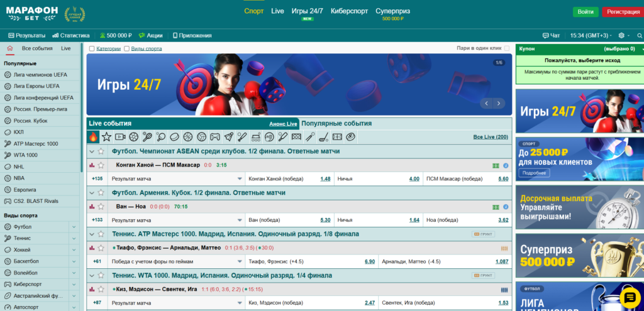Tick the Виды спорта checkbox
This screenshot has height=311, width=644.
(126, 48)
